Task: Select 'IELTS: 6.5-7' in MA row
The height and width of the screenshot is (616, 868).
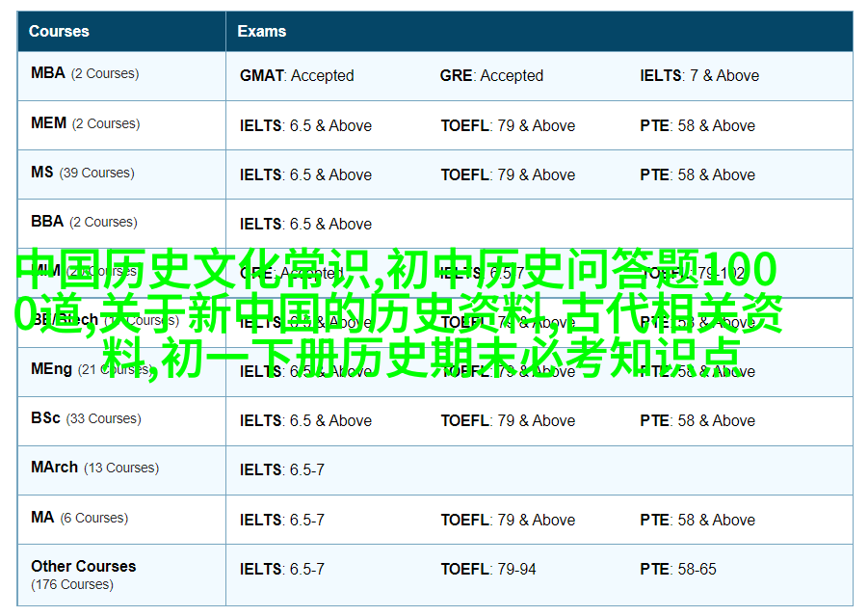Action: tap(282, 521)
